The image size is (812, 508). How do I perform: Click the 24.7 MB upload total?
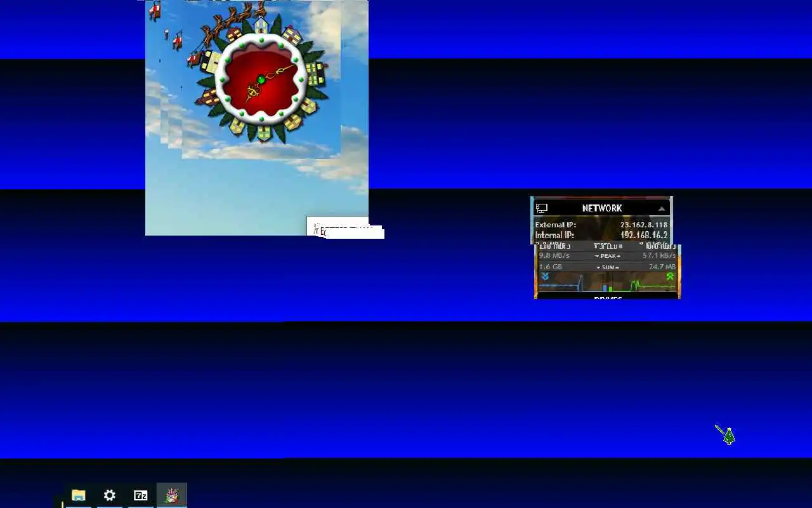[x=662, y=267]
